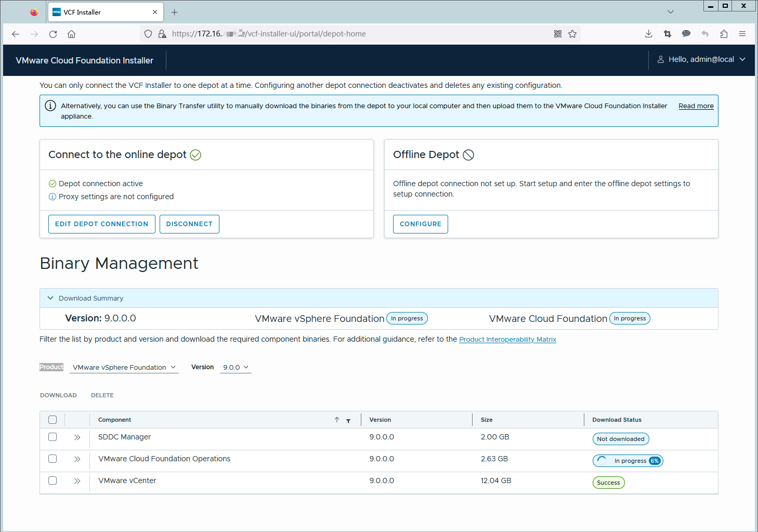Image resolution: width=758 pixels, height=532 pixels.
Task: Click the DISCONNECT button
Action: pyautogui.click(x=189, y=224)
